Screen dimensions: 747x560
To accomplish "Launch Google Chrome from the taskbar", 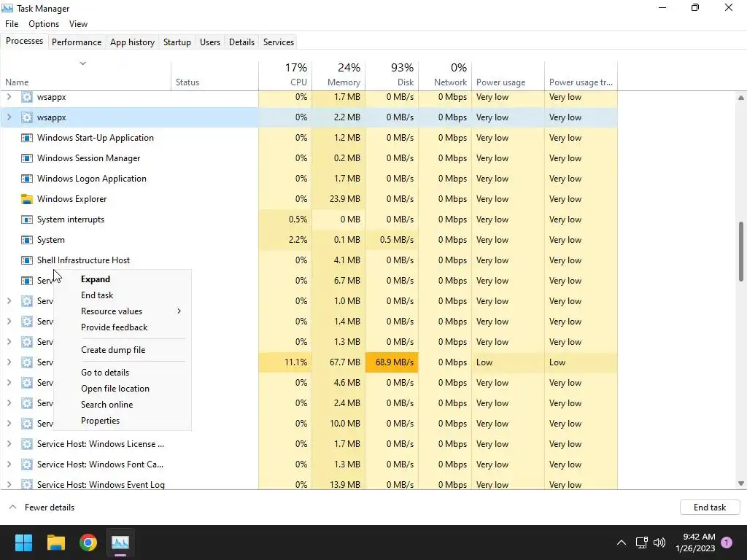I will pos(88,542).
